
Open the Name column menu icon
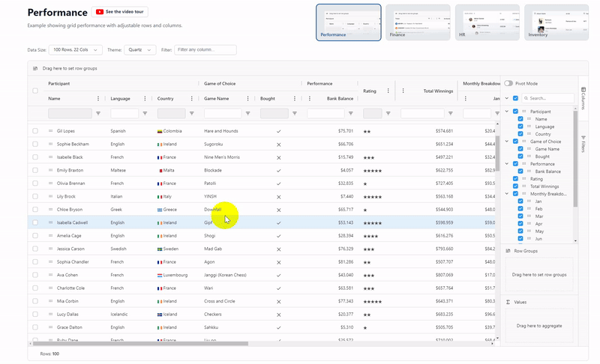[x=98, y=99]
